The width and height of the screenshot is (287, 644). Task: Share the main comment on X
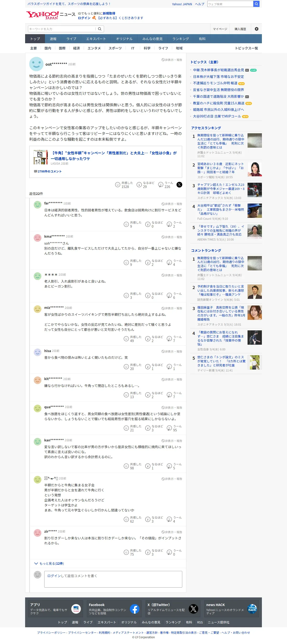(x=179, y=185)
